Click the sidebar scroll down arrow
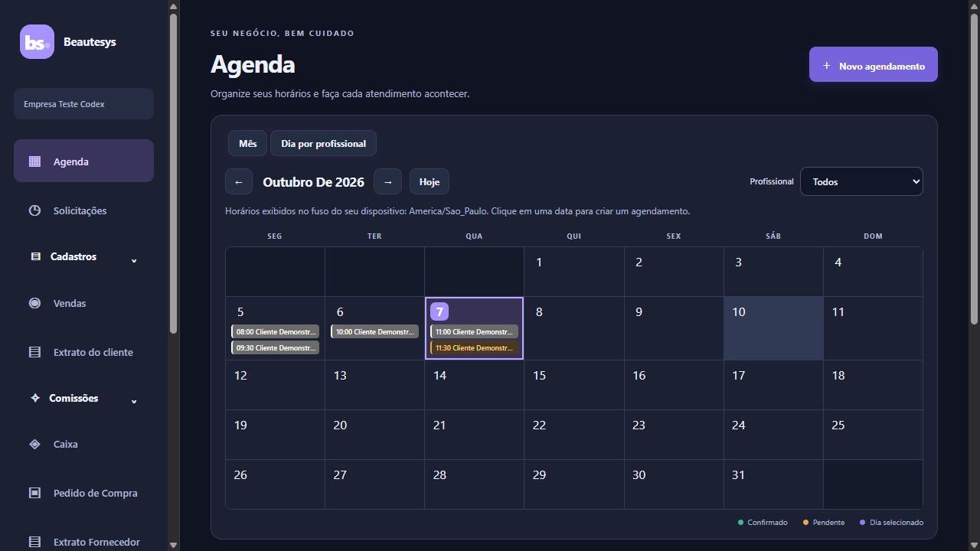The height and width of the screenshot is (551, 980). click(x=173, y=545)
